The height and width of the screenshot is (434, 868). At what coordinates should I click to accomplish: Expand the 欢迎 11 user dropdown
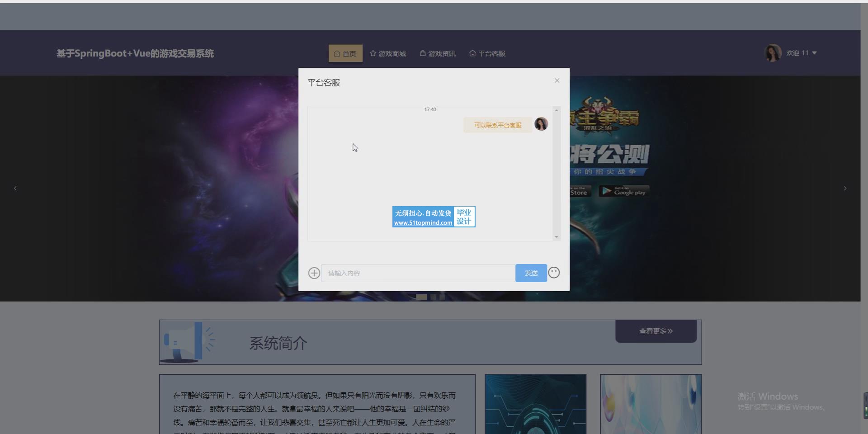[x=802, y=53]
